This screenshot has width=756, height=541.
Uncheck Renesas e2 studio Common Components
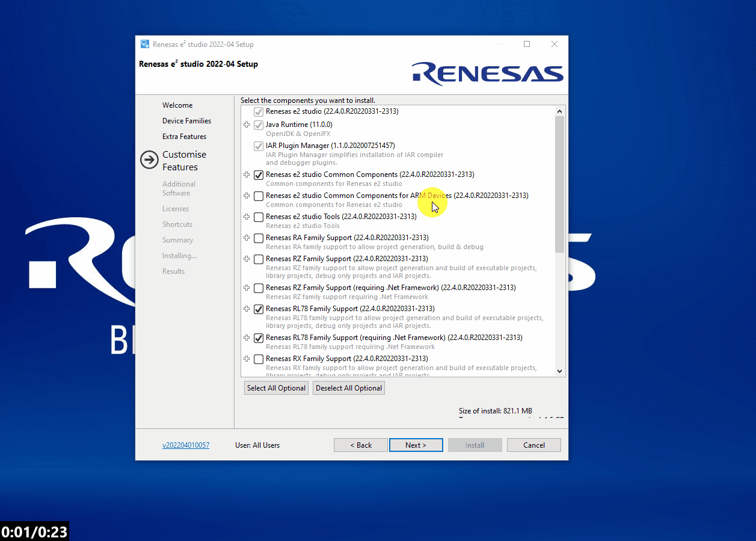259,175
